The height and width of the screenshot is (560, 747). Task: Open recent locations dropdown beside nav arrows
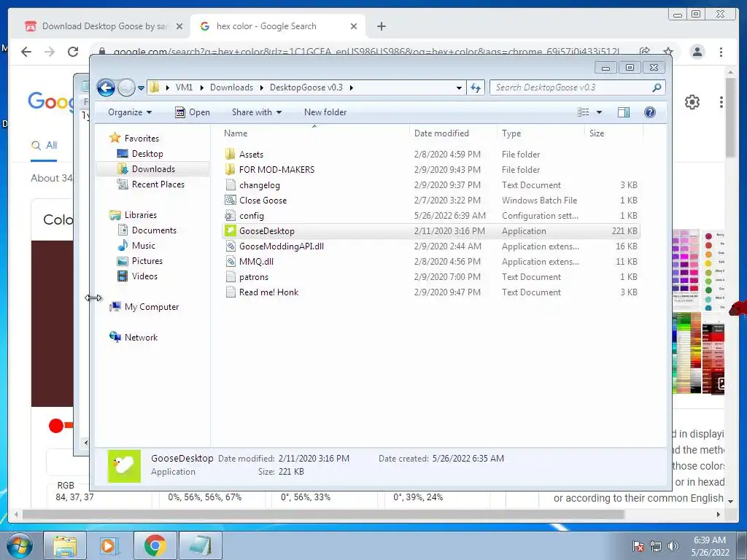click(141, 88)
